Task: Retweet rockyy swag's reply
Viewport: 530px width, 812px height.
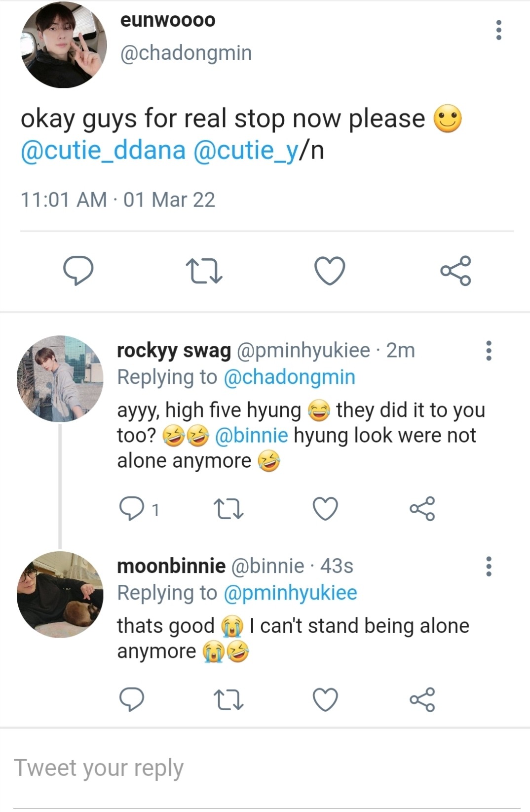Action: 228,509
